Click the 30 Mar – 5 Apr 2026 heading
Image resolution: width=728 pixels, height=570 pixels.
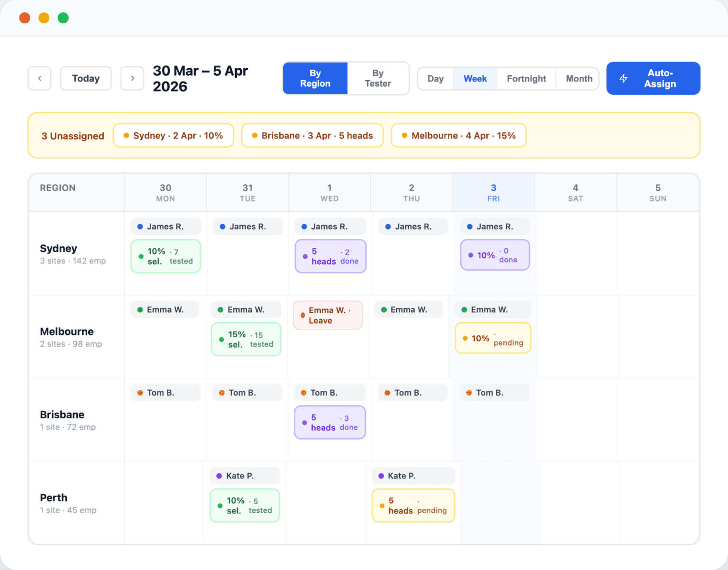point(200,79)
